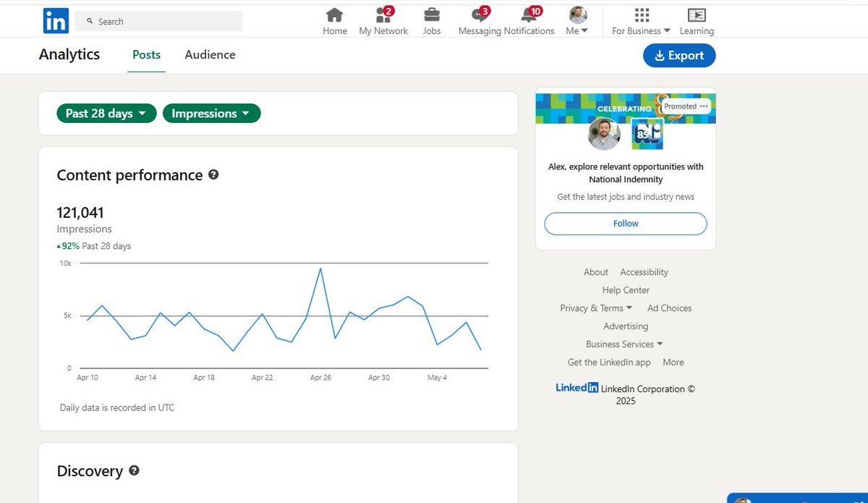This screenshot has height=503, width=868.
Task: Open My Network people icon
Action: coord(383,15)
